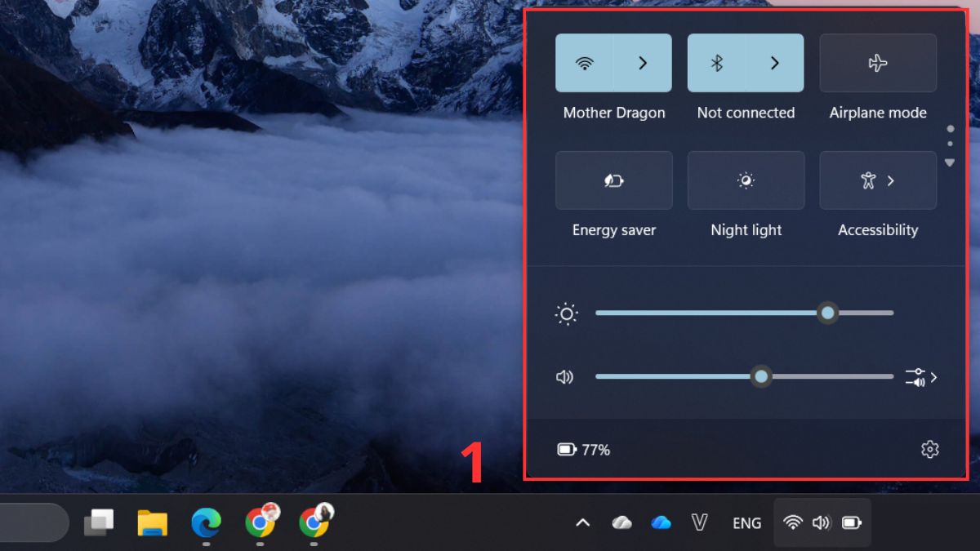The image size is (980, 551).
Task: Open Chrome with the dark-haired profile badge
Action: click(x=315, y=521)
